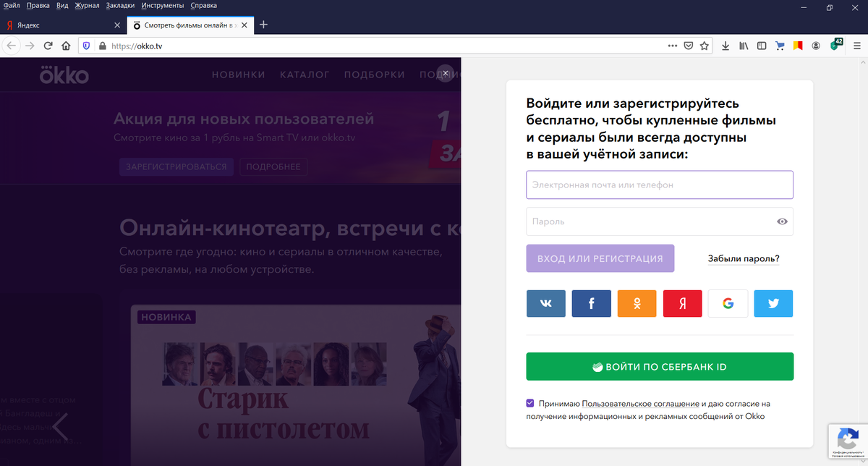The width and height of the screenshot is (868, 466).
Task: Open downloads panel
Action: (726, 45)
